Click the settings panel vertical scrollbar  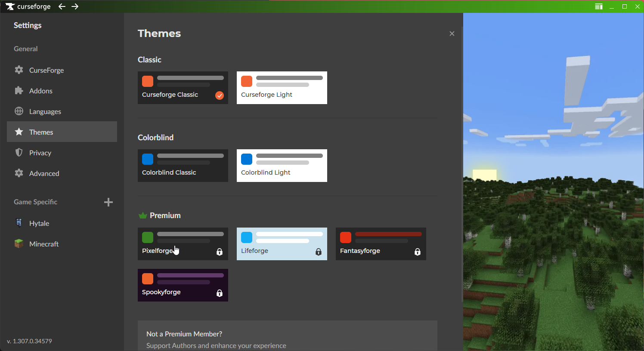462,163
